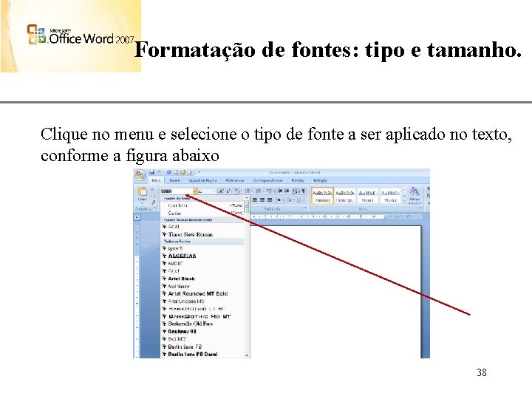Screen dimensions: 532x399
Task: Click the Justify alignment icon
Action: [270, 199]
